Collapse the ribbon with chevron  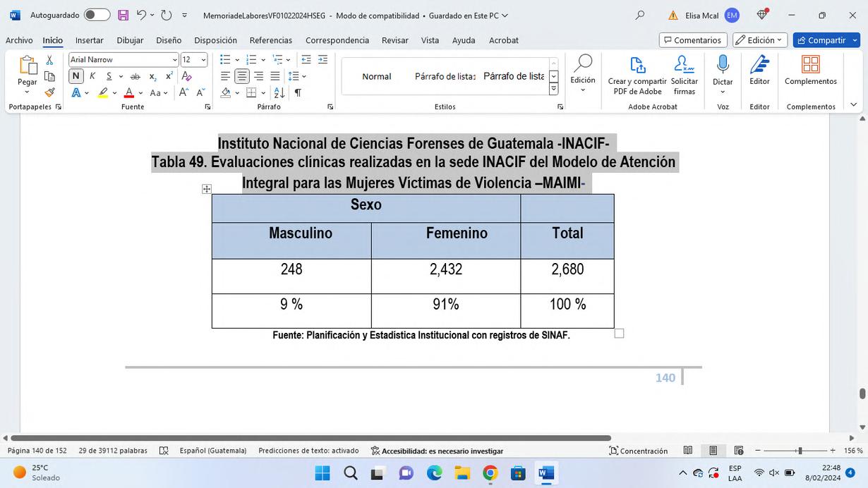coord(853,105)
